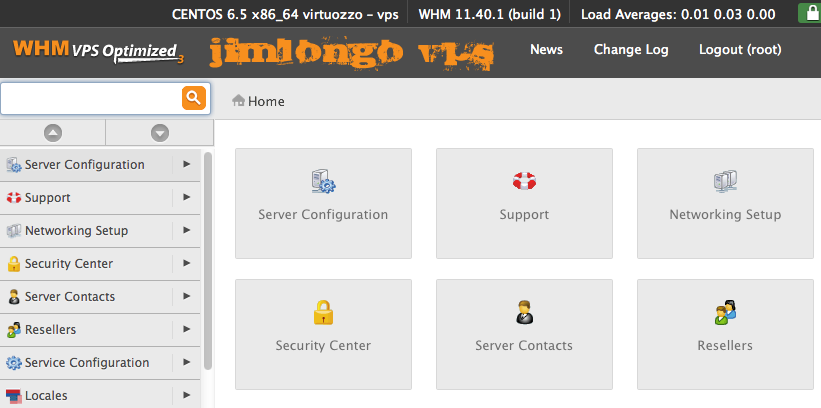821x408 pixels.
Task: Click the Server Configuration icon in the sidebar
Action: pyautogui.click(x=14, y=165)
